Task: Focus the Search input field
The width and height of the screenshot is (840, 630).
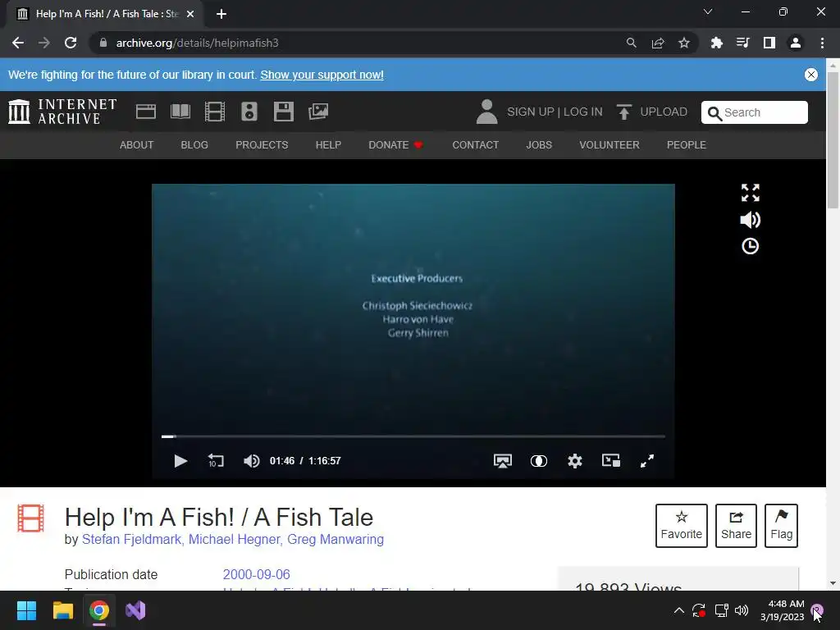Action: click(755, 112)
